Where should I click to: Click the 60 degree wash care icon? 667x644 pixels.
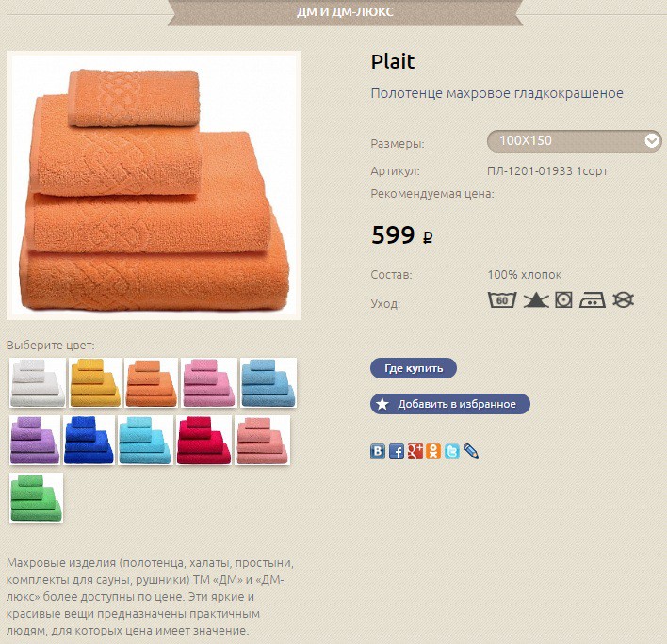[502, 299]
